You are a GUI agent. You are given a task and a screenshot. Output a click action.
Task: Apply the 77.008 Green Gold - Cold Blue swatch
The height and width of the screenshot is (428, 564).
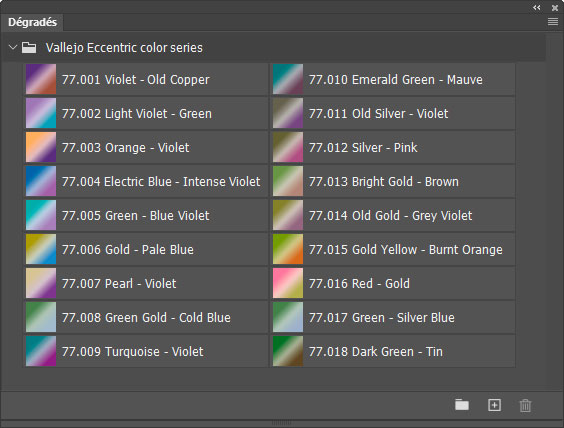(41, 317)
